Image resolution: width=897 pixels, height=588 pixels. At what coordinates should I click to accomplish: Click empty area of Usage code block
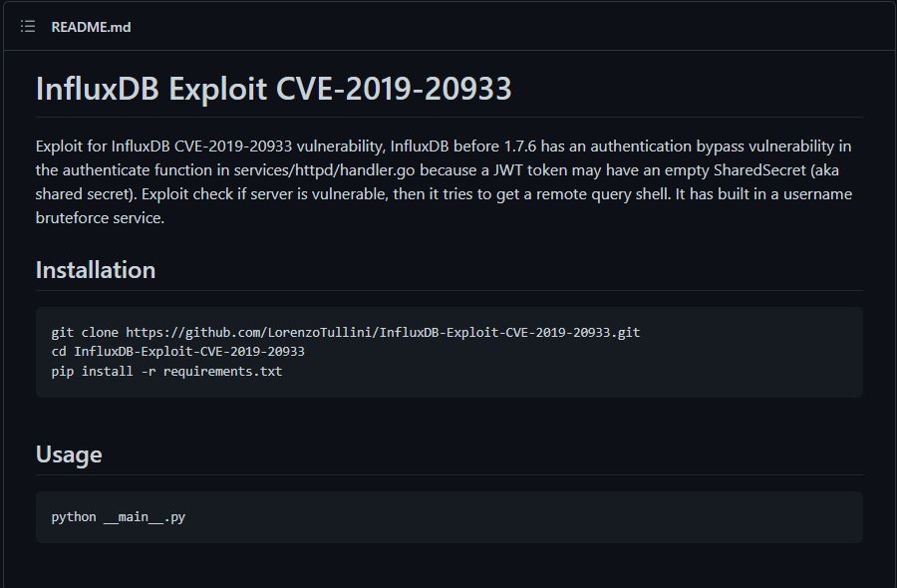click(515, 517)
